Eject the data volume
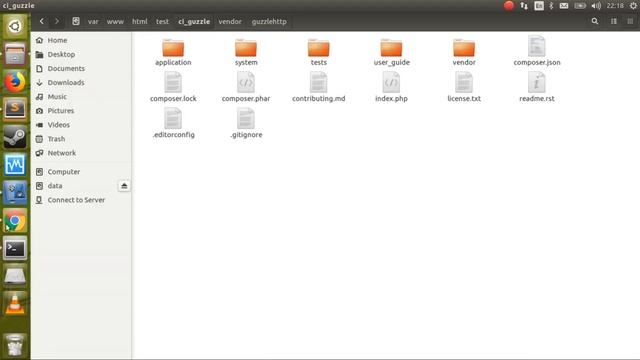 [124, 186]
